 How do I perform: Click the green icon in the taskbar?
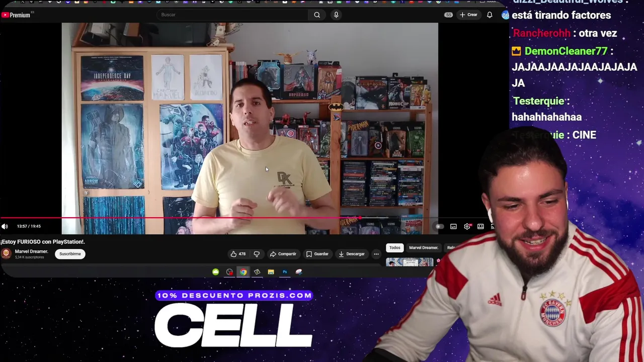pos(215,272)
